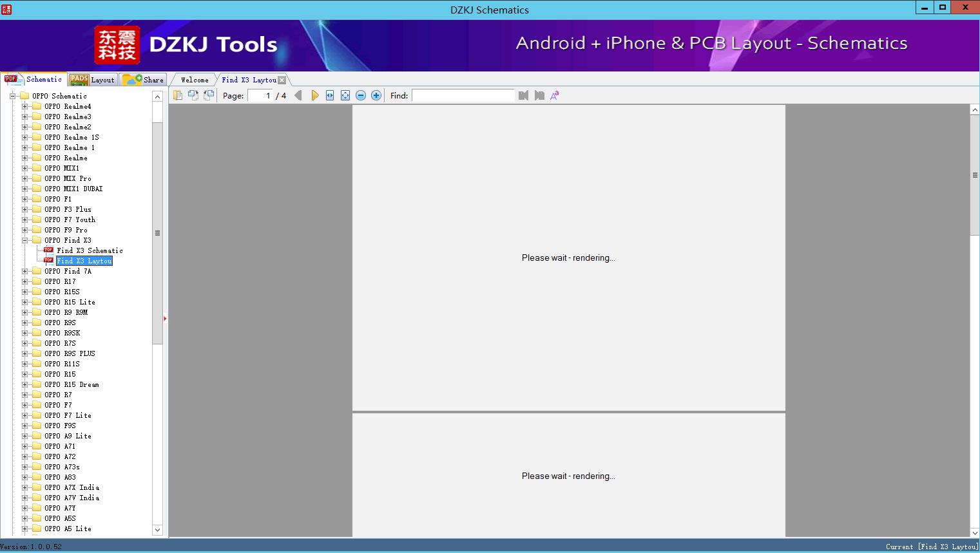Select the OPPO F3 Plus tree entry

[x=68, y=209]
